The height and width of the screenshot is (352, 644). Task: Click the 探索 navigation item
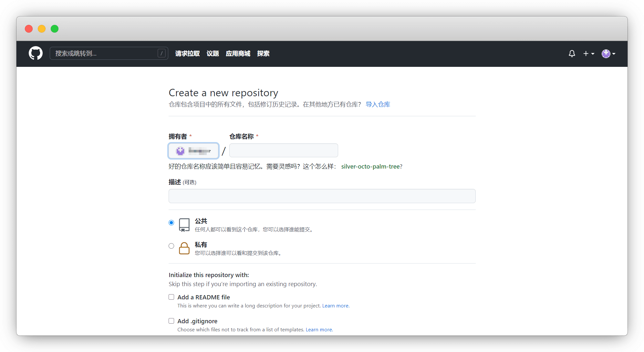click(263, 54)
